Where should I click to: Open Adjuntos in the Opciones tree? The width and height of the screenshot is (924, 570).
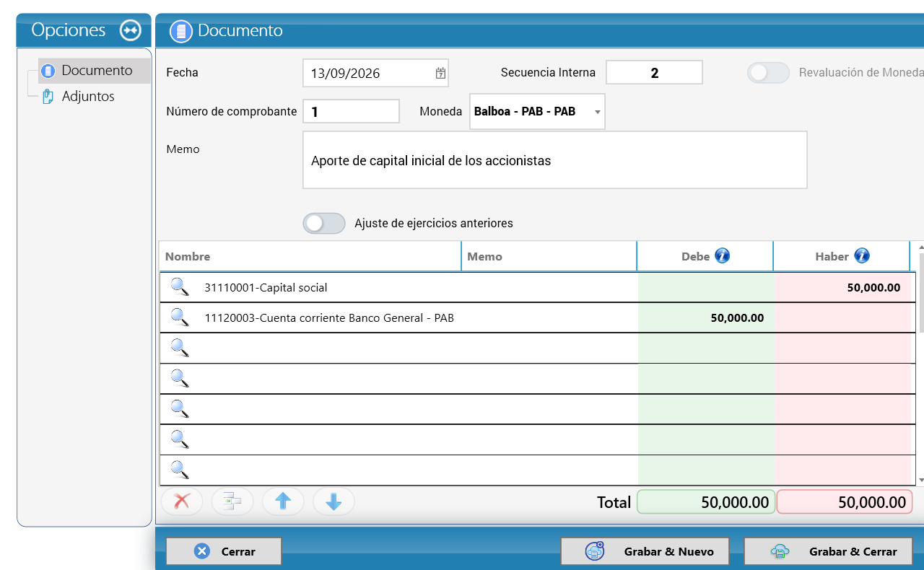78,96
